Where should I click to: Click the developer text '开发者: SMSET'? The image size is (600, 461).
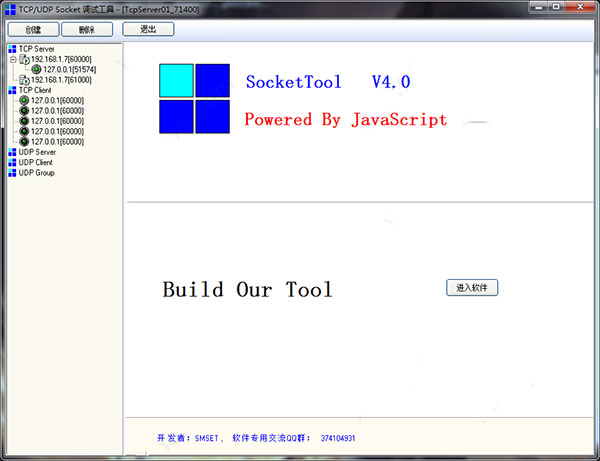point(188,438)
